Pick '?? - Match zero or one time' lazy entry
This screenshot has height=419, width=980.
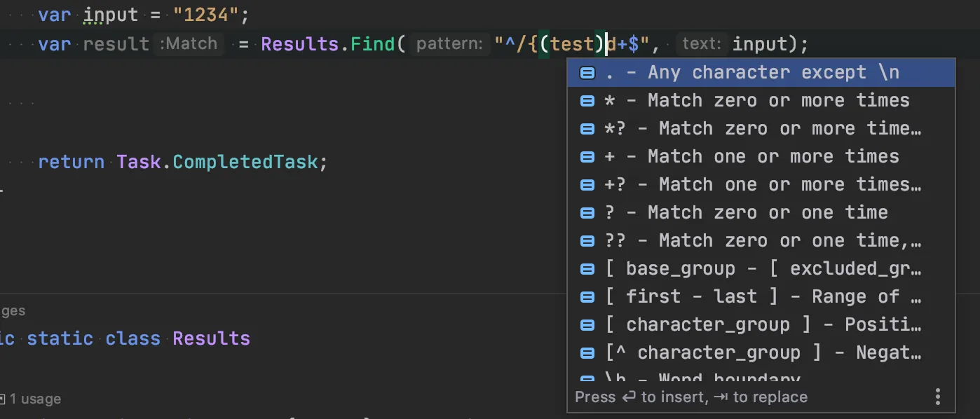(761, 240)
